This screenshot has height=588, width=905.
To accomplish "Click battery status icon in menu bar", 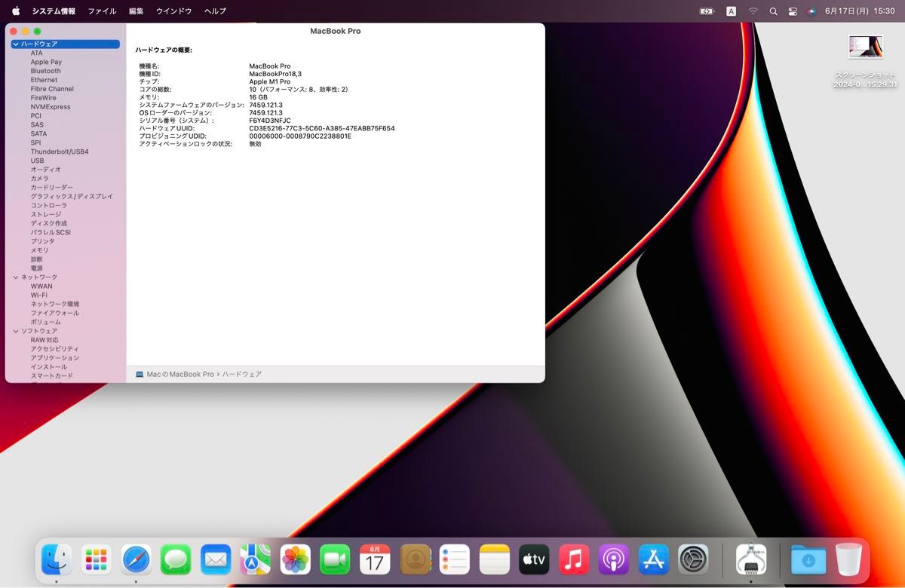I will click(707, 11).
